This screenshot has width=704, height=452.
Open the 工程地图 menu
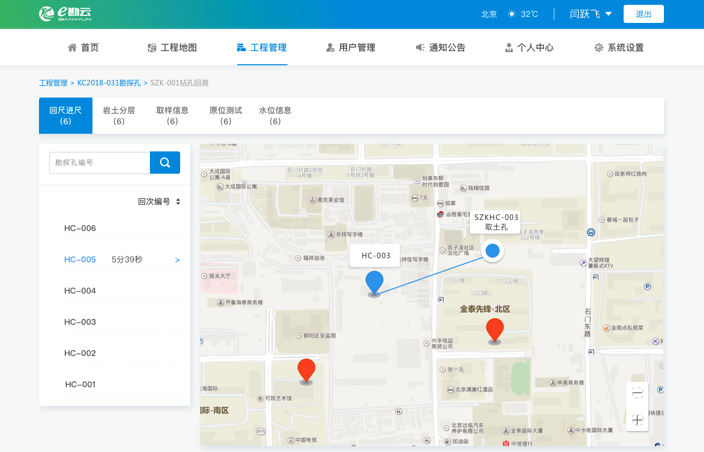point(172,47)
